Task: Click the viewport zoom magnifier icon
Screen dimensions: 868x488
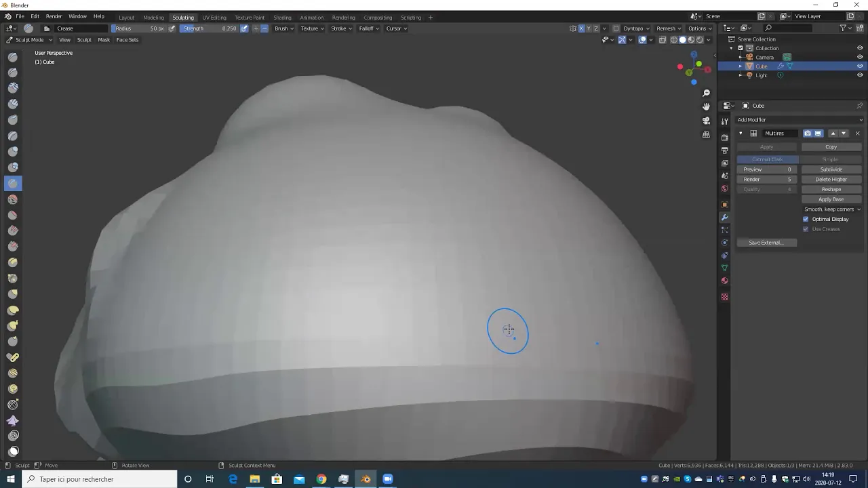Action: point(706,93)
